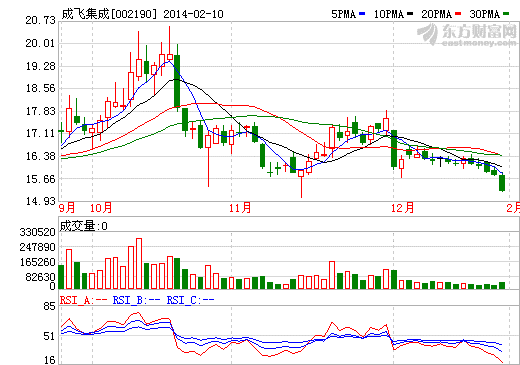Click the 165260 volume axis label

coord(37,262)
